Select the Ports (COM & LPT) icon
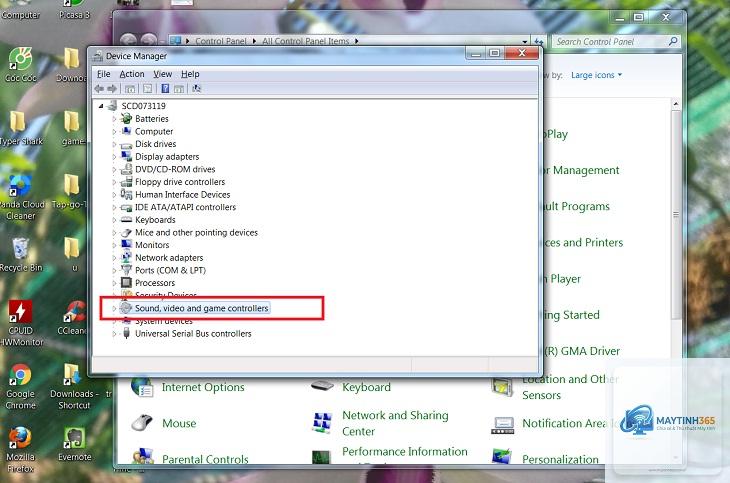730x483 pixels. coord(126,270)
